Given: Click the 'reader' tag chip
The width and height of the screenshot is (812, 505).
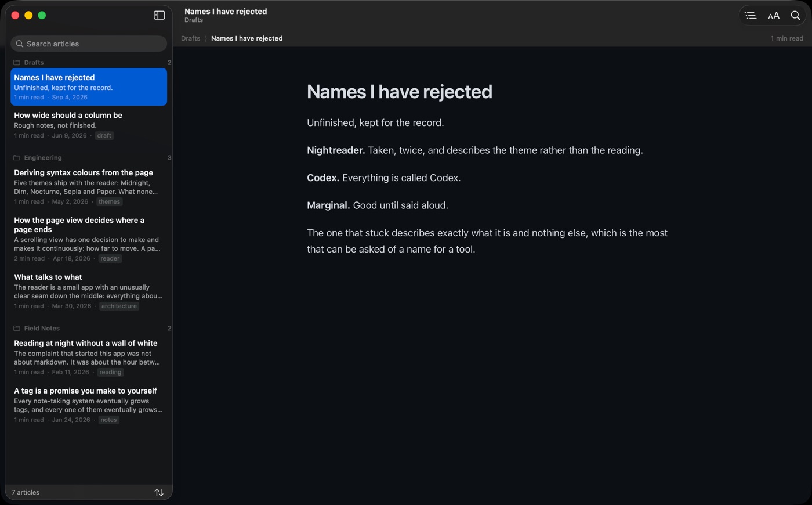Looking at the screenshot, I should 110,258.
